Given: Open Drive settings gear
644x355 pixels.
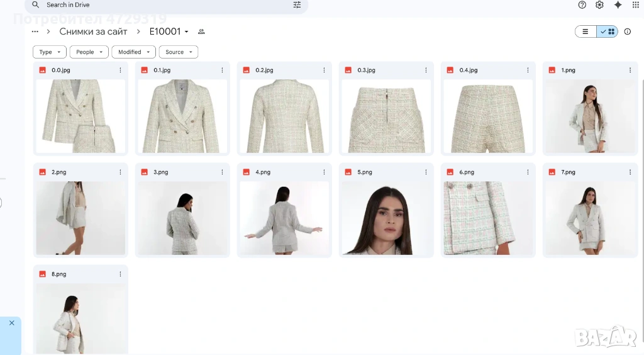Looking at the screenshot, I should point(599,5).
